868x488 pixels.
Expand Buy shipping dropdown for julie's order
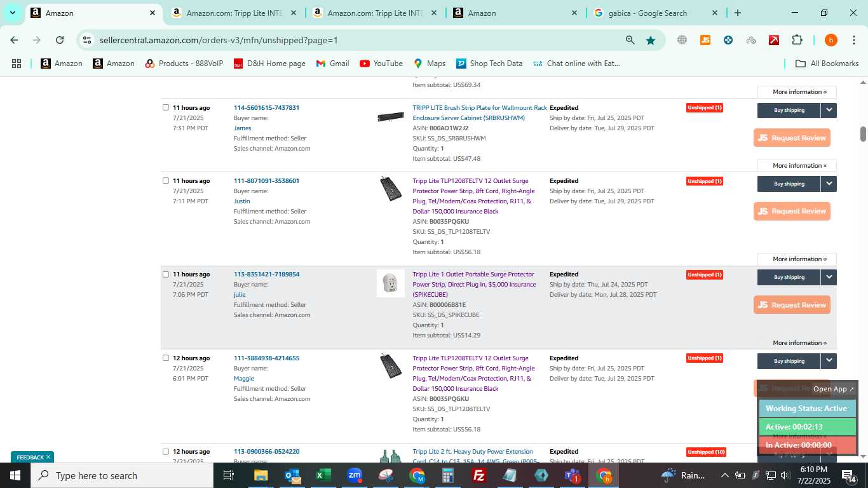point(829,277)
